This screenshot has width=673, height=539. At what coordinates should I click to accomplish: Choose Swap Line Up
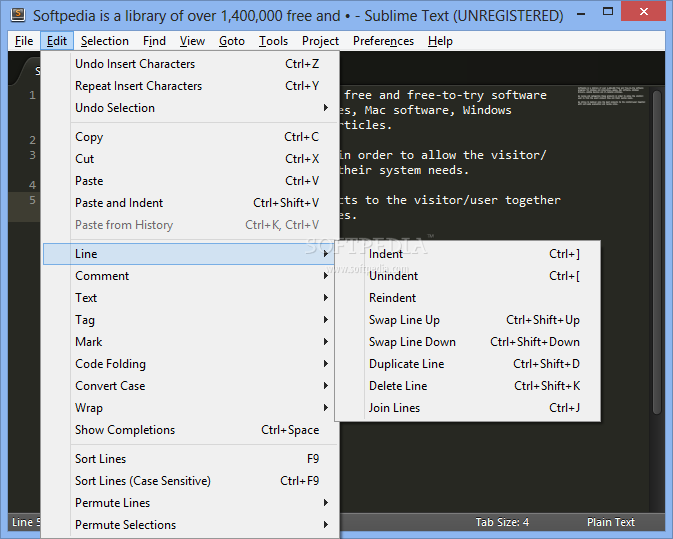point(468,320)
